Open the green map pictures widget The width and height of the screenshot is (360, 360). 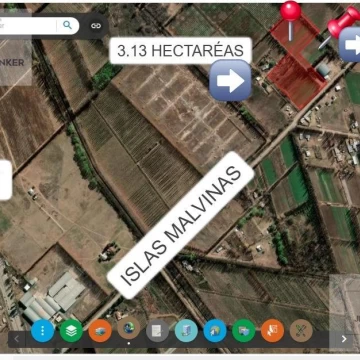pyautogui.click(x=244, y=331)
